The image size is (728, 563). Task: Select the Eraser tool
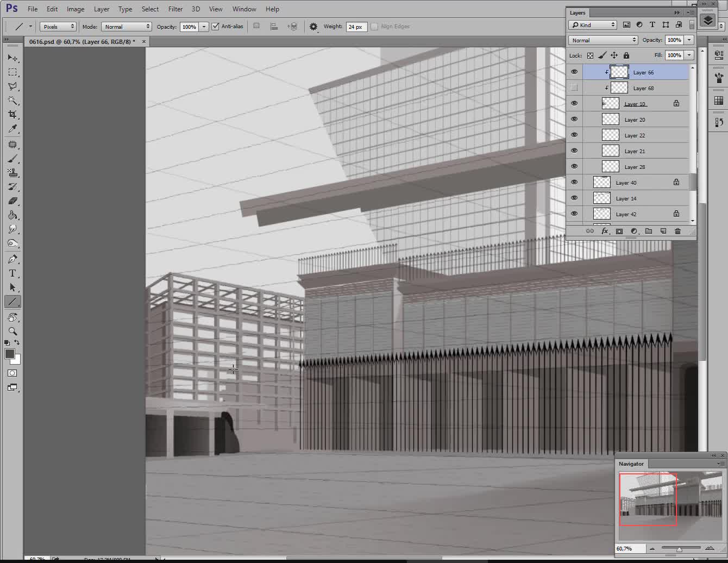coord(12,201)
